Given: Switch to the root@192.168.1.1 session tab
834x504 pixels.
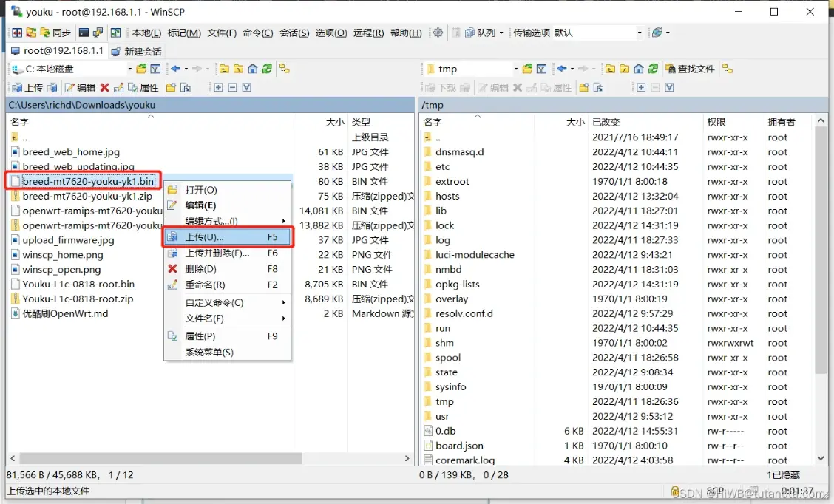Looking at the screenshot, I should pyautogui.click(x=58, y=51).
